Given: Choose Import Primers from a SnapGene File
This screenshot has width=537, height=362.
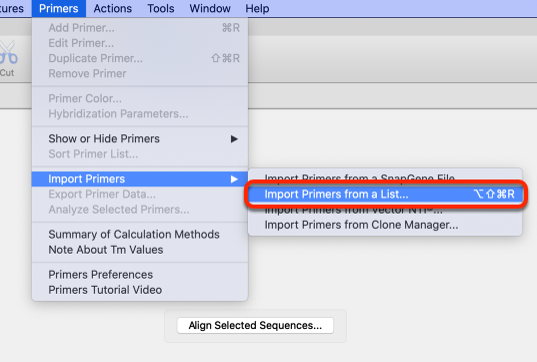Looking at the screenshot, I should (x=385, y=178).
